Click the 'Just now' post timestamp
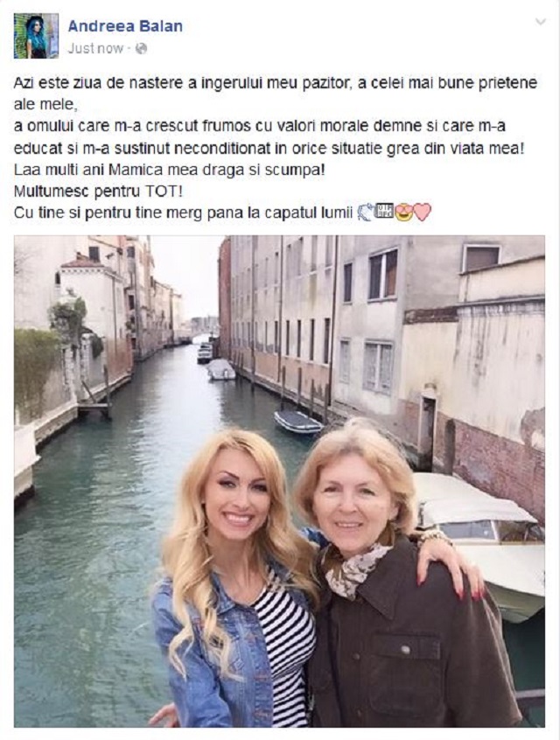Image resolution: width=560 pixels, height=740 pixels. pyautogui.click(x=95, y=48)
